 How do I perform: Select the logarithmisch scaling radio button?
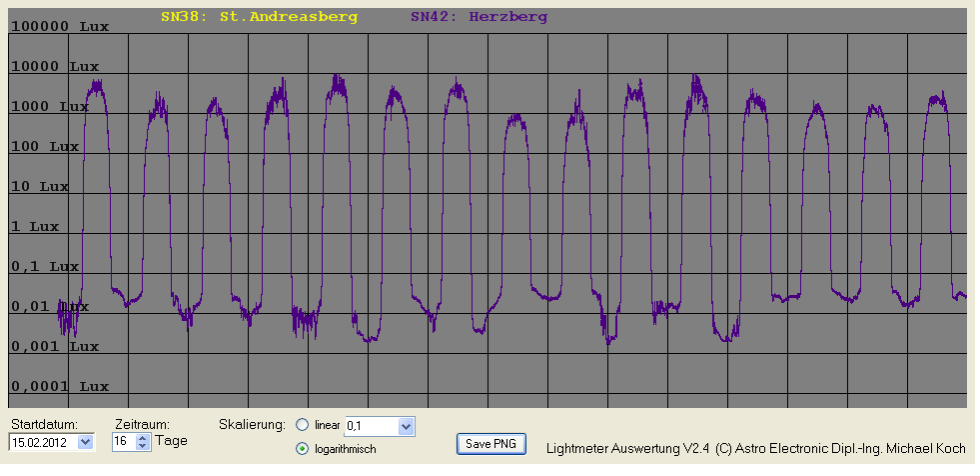point(302,448)
